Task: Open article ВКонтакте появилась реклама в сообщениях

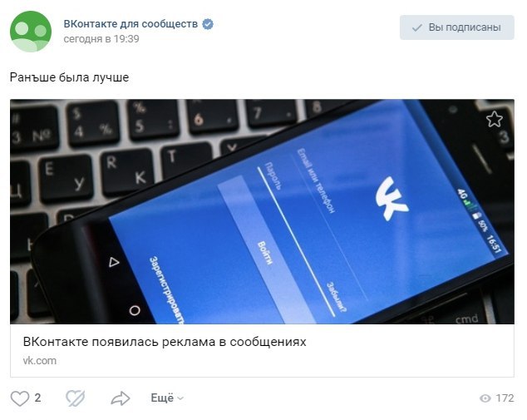Action: tap(165, 342)
